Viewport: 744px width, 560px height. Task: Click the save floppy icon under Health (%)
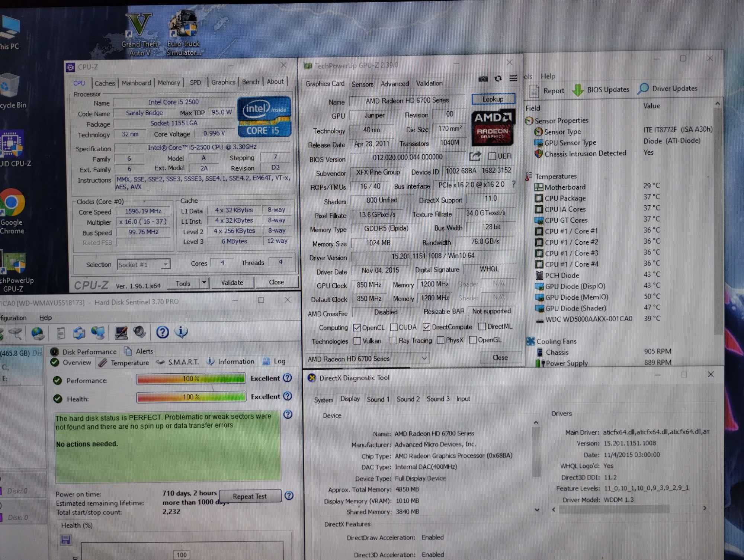(x=66, y=540)
